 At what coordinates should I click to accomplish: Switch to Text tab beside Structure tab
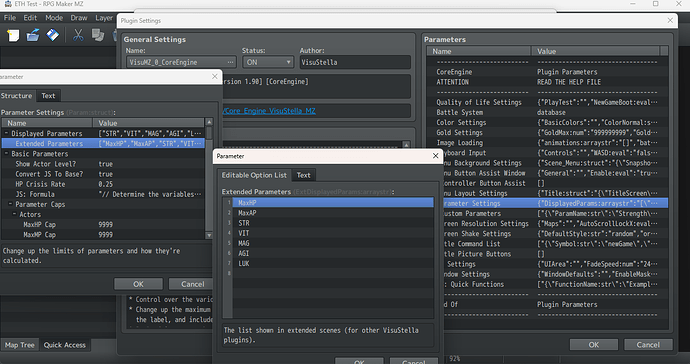click(x=48, y=96)
